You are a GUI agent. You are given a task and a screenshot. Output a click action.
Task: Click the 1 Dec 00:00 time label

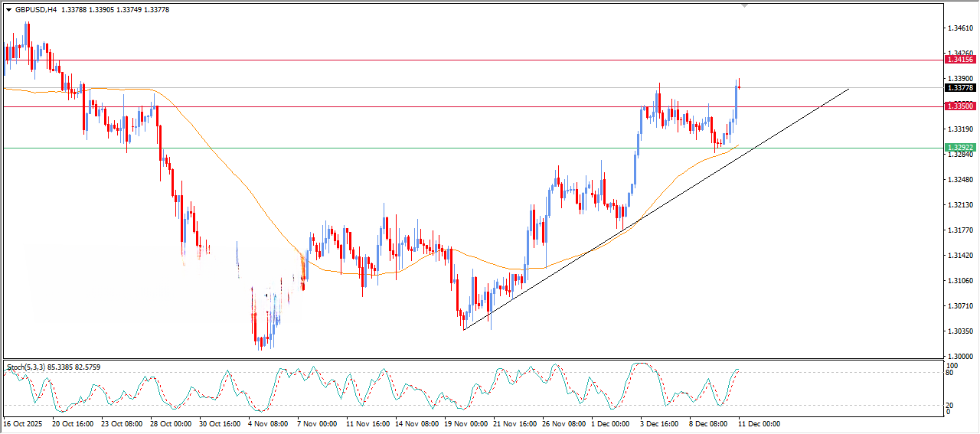(609, 423)
